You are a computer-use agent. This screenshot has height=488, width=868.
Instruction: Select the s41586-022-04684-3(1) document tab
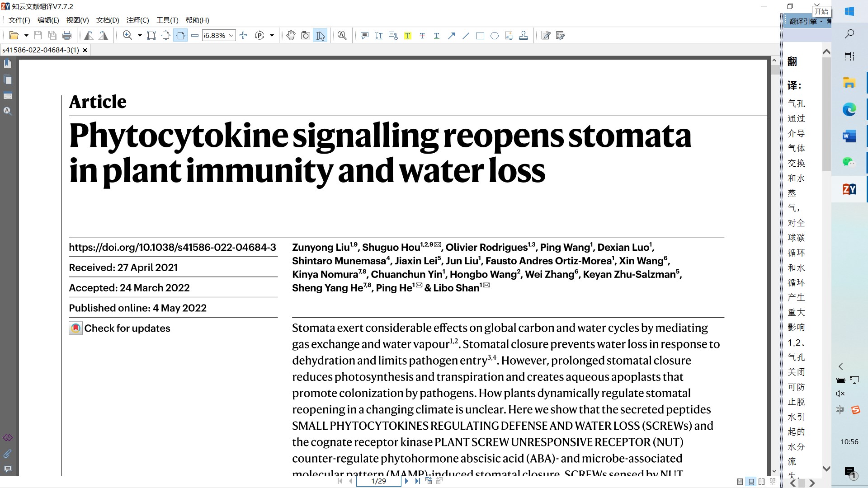coord(41,50)
